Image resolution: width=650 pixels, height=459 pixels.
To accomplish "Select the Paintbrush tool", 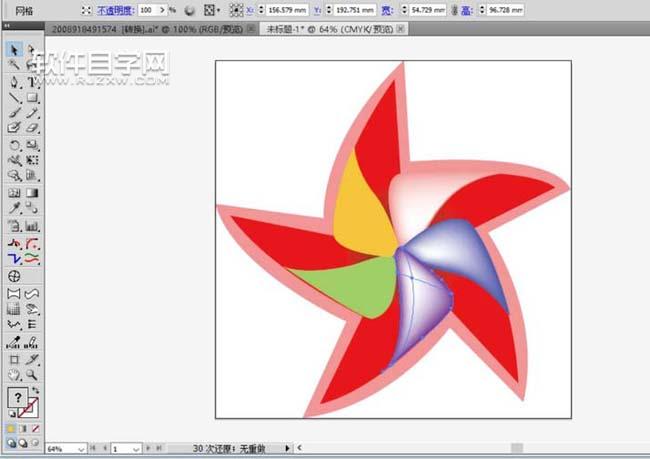I will click(x=15, y=113).
